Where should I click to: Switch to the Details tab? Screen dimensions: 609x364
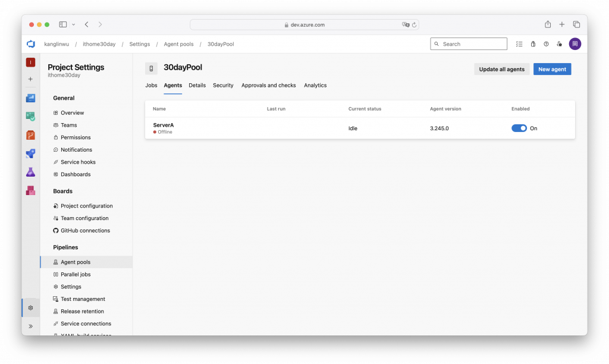[197, 85]
